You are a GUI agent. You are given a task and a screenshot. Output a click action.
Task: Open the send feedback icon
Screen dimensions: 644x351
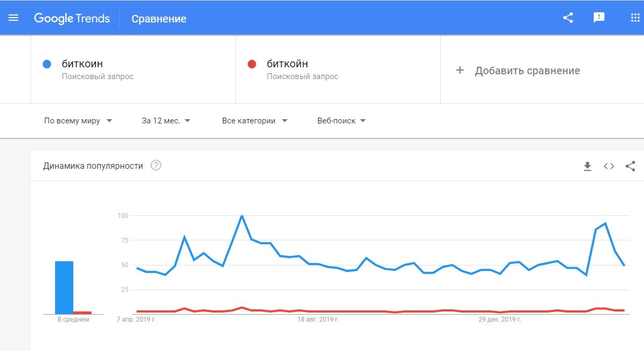[x=599, y=18]
